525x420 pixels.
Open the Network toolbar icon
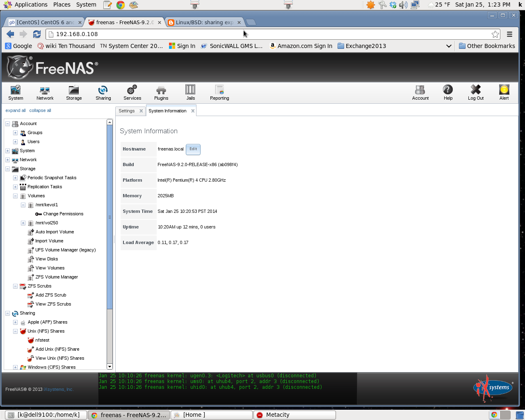[x=45, y=92]
